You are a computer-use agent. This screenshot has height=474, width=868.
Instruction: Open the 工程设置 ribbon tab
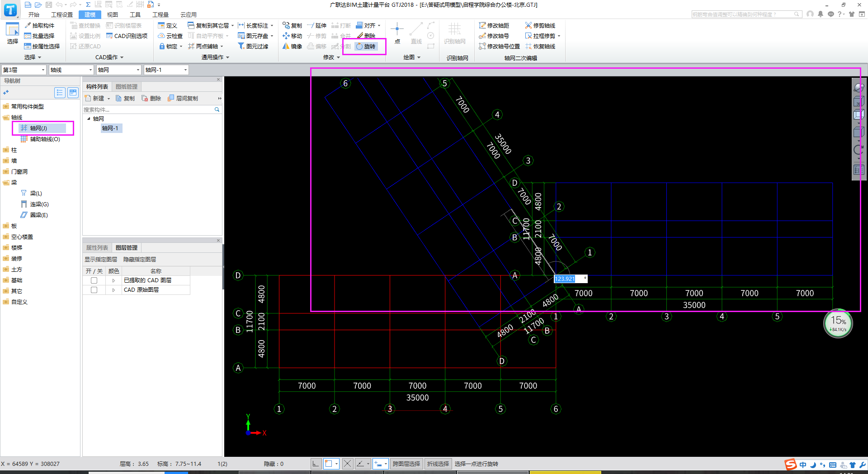click(x=62, y=14)
